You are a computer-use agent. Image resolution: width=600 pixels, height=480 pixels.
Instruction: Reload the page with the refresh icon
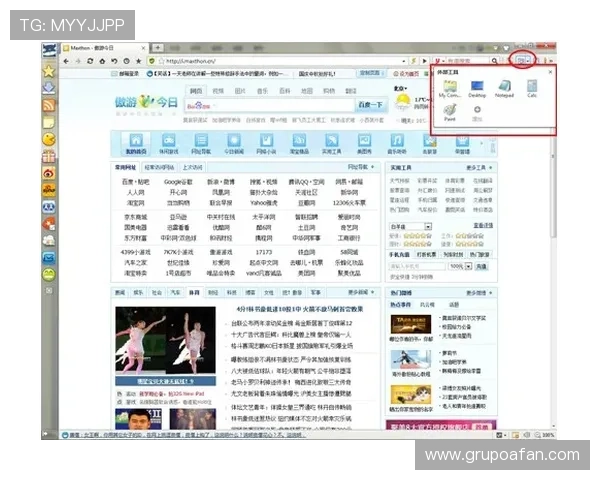point(90,61)
